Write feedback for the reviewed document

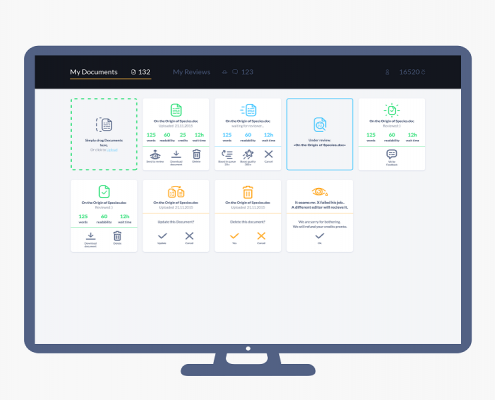click(x=392, y=157)
